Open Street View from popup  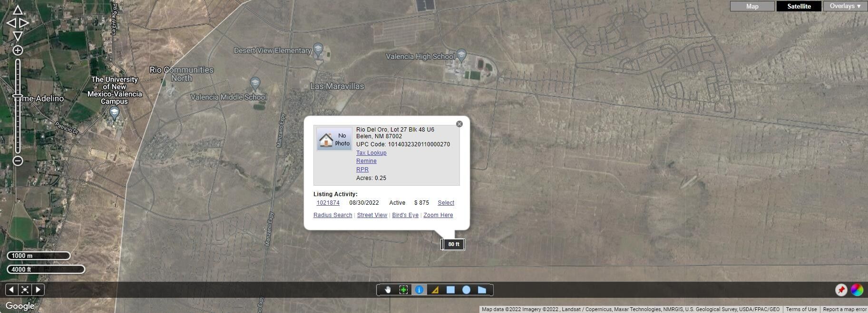coord(372,215)
